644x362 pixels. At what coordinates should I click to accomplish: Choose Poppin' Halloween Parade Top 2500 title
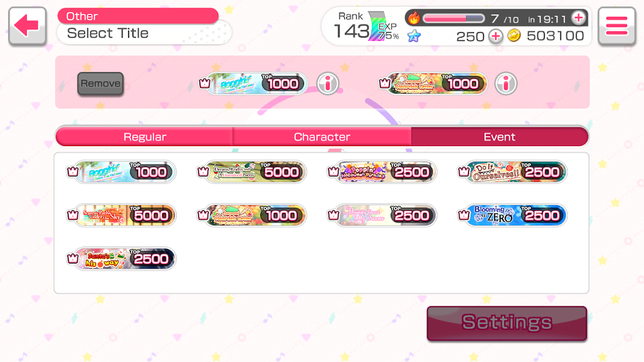coord(382,172)
